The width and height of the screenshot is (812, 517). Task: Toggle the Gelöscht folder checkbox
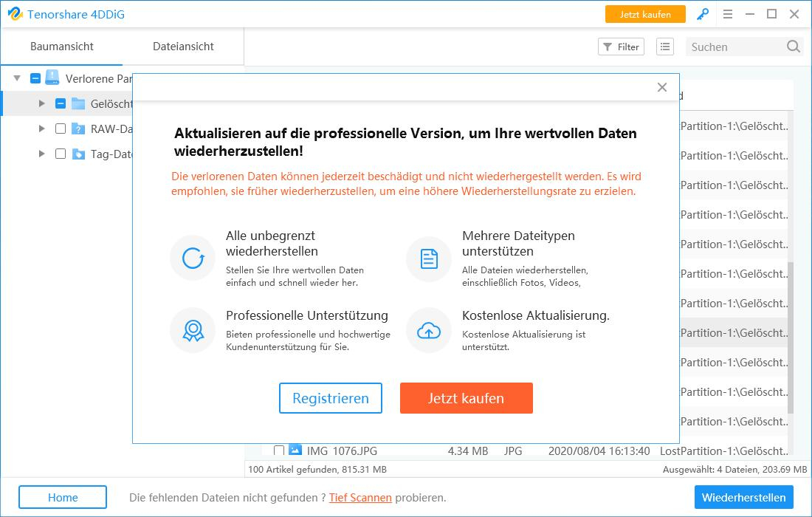[x=60, y=104]
